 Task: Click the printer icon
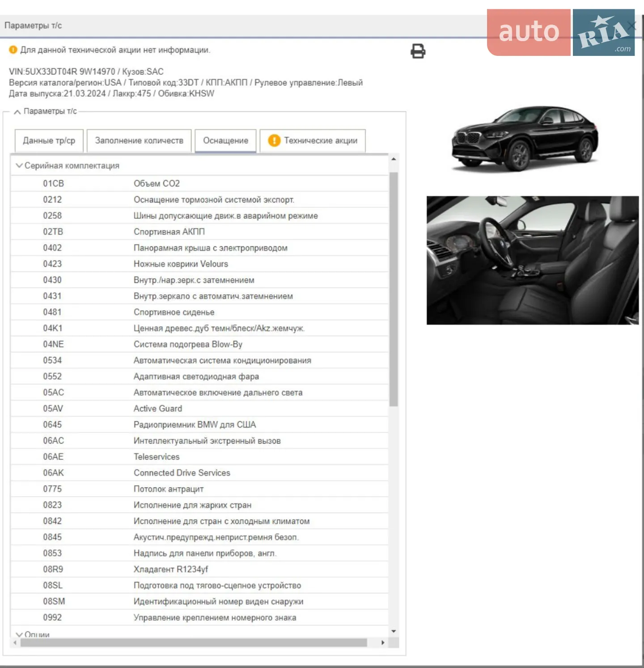418,51
